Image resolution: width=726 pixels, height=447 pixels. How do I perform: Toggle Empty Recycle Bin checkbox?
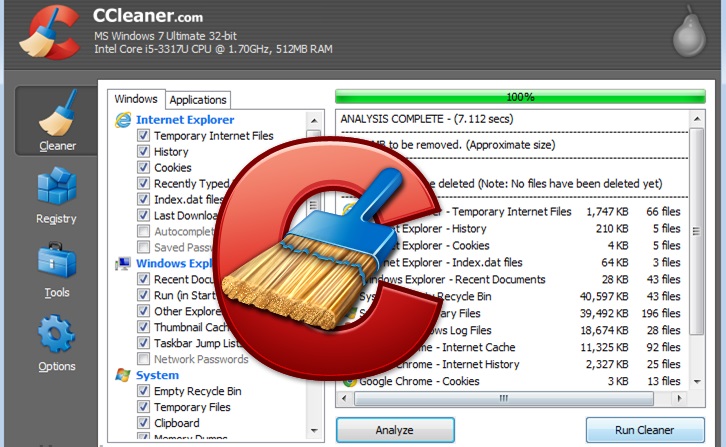click(144, 390)
